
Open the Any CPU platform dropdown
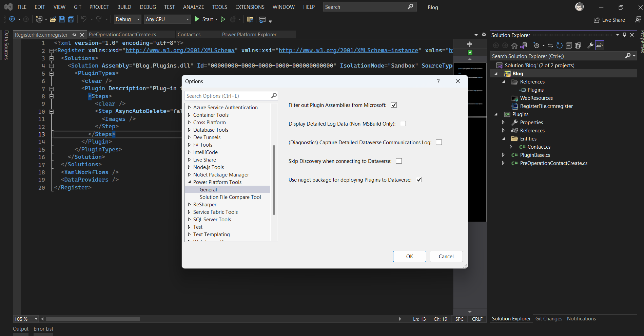(168, 19)
